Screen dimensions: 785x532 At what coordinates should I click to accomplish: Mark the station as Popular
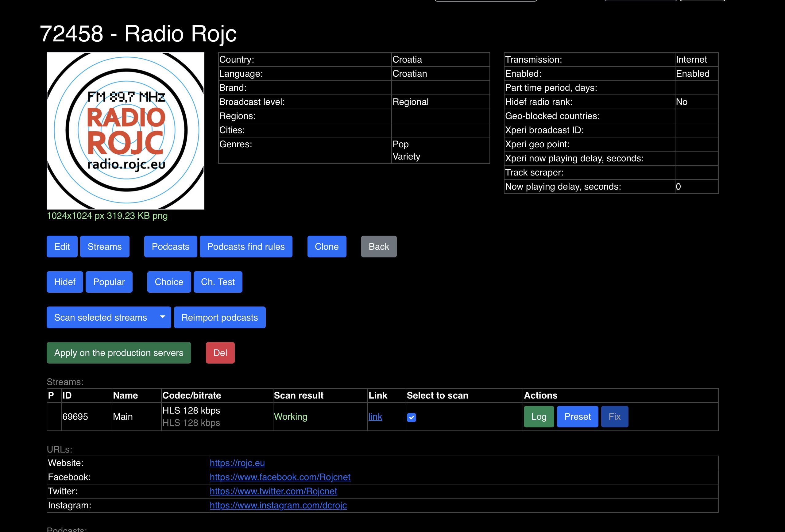[109, 282]
